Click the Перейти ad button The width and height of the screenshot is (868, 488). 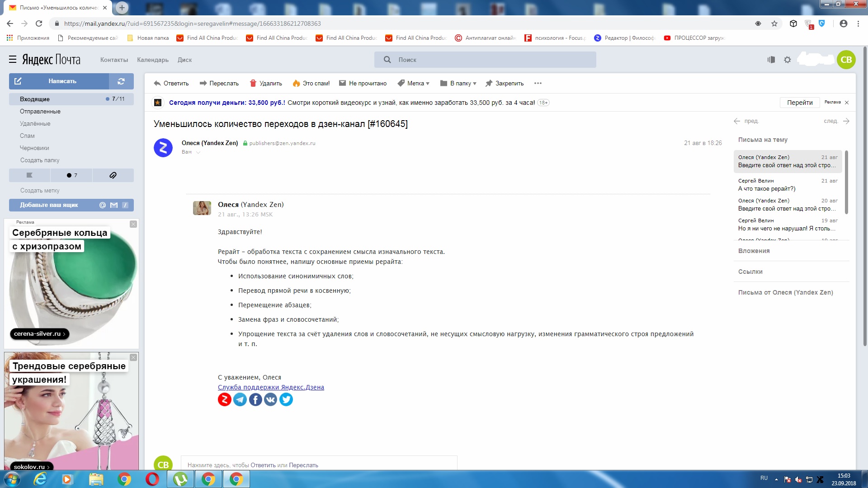point(800,103)
